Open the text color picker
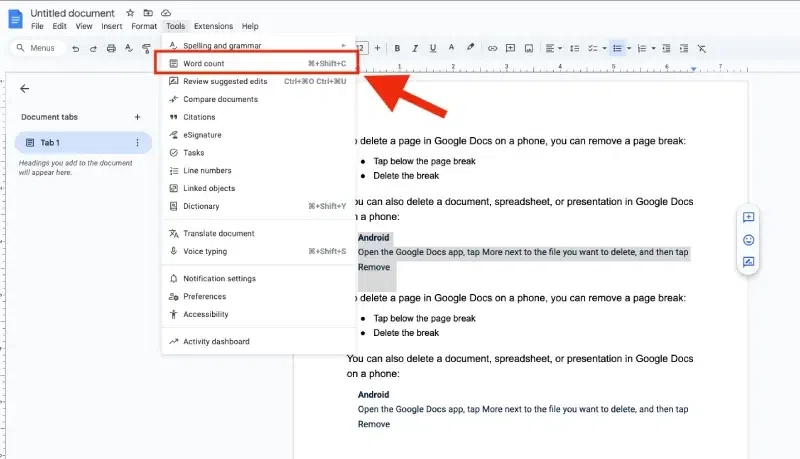Viewport: 800px width, 459px height. click(x=451, y=48)
